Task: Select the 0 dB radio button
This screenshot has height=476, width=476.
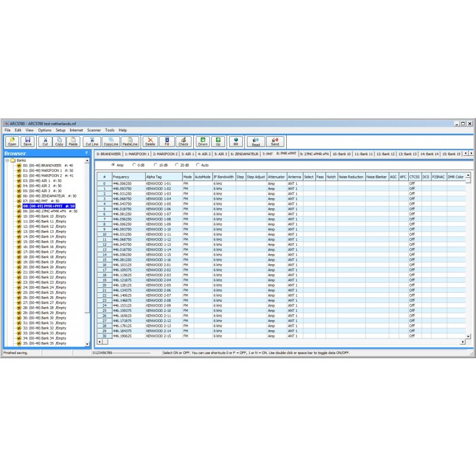Action: pos(134,165)
